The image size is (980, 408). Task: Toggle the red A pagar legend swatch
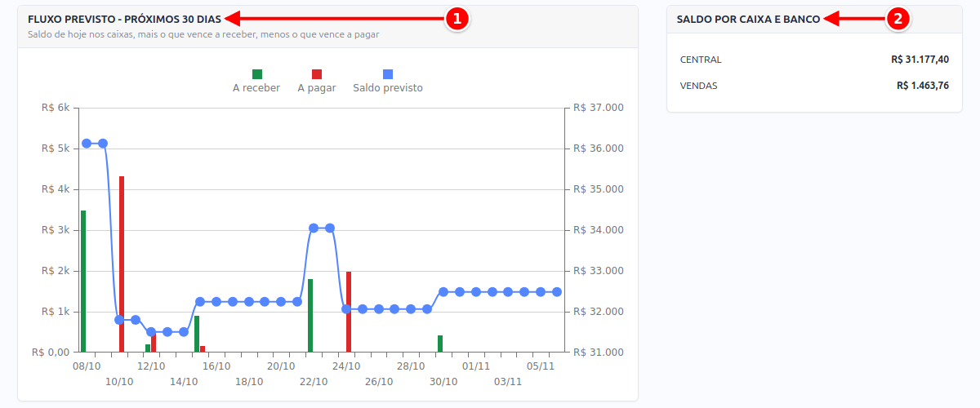point(317,74)
